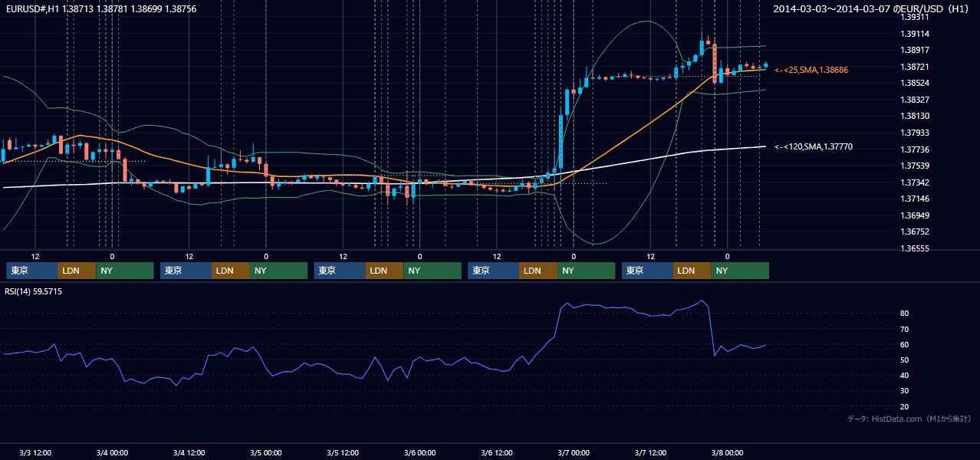Click RSI scale value 70

tap(905, 329)
